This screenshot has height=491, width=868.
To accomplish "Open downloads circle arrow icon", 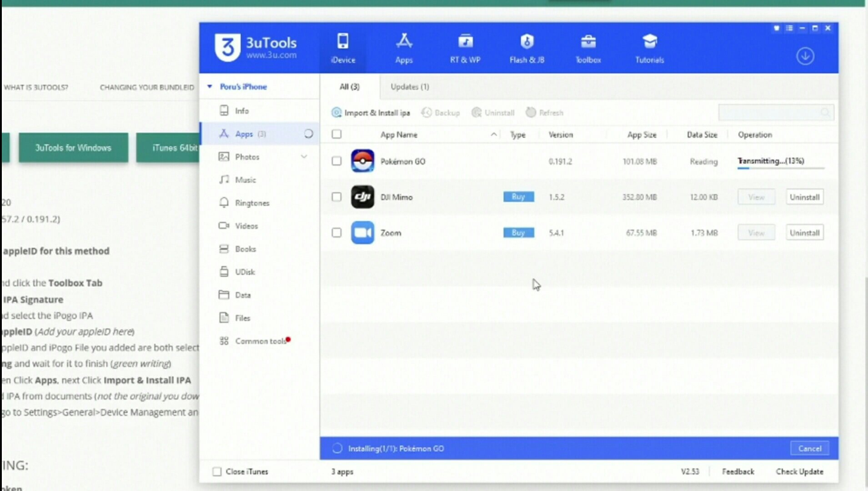I will (805, 56).
